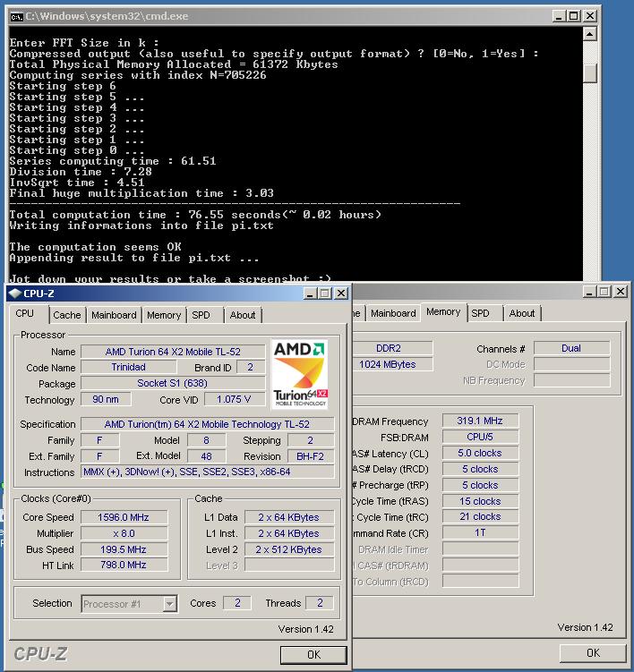Viewport: 634px width, 672px height.
Task: Click the HT Link value 798.0 MHz
Action: point(124,565)
